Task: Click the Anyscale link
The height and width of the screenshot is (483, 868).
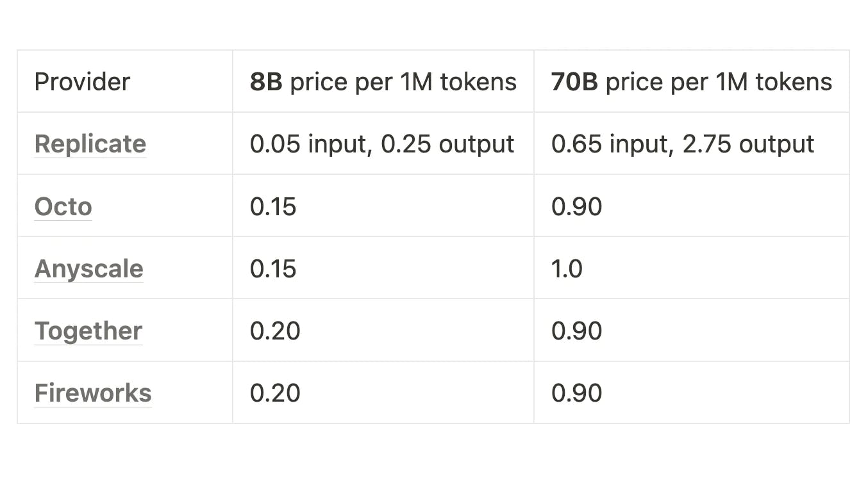Action: pos(88,269)
